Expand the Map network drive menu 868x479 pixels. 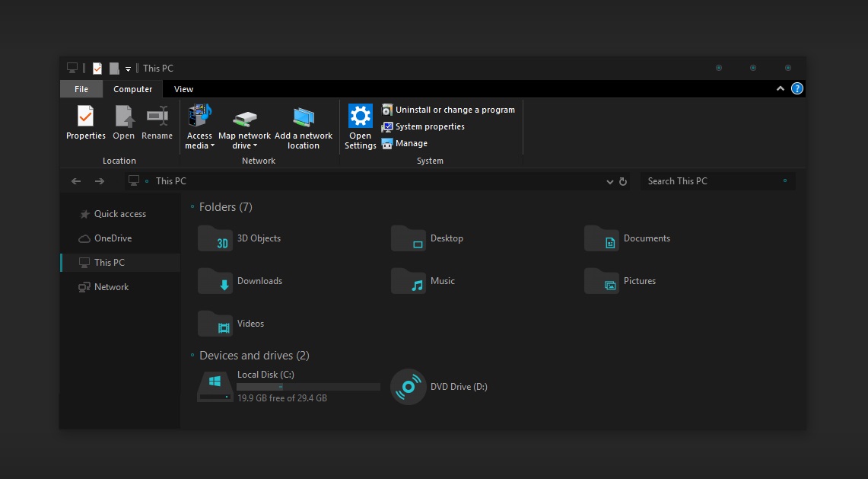(244, 145)
